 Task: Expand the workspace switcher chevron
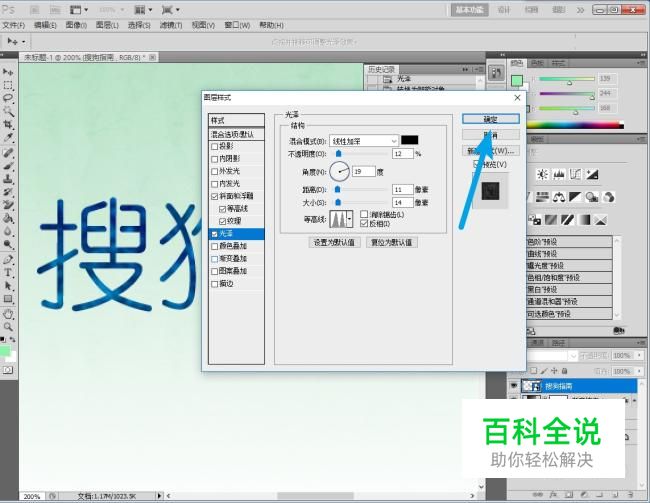[580, 10]
